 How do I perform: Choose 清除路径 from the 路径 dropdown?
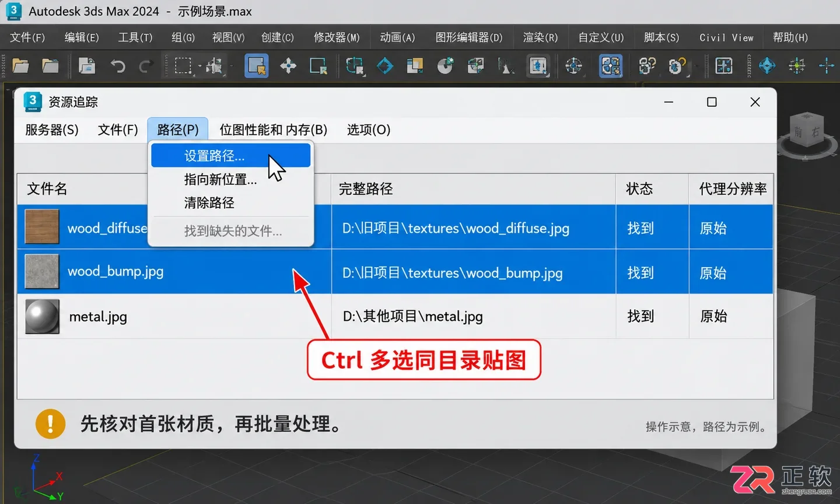tap(230, 203)
